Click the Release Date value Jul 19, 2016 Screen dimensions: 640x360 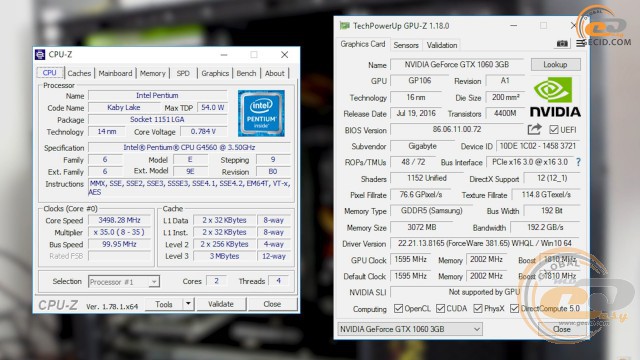[416, 113]
